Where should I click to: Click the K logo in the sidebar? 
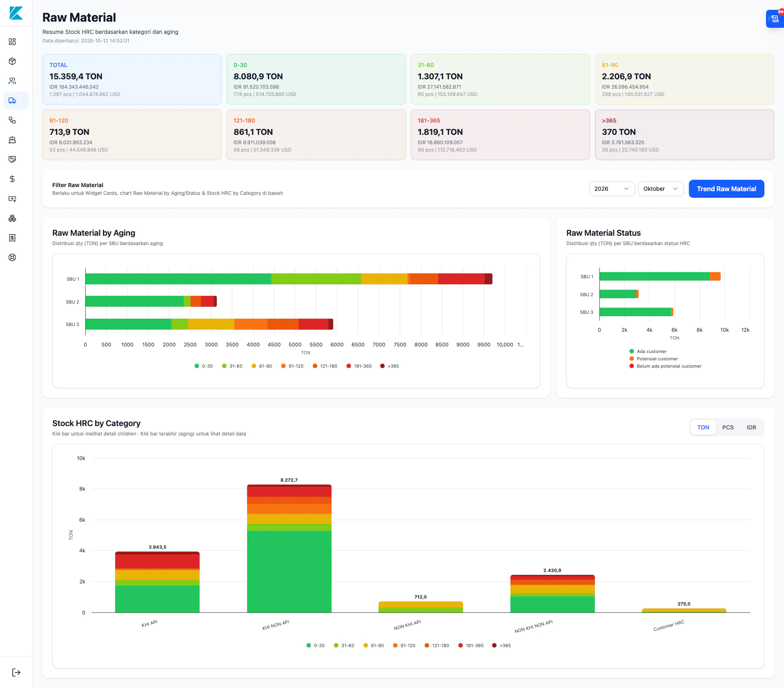(x=16, y=13)
